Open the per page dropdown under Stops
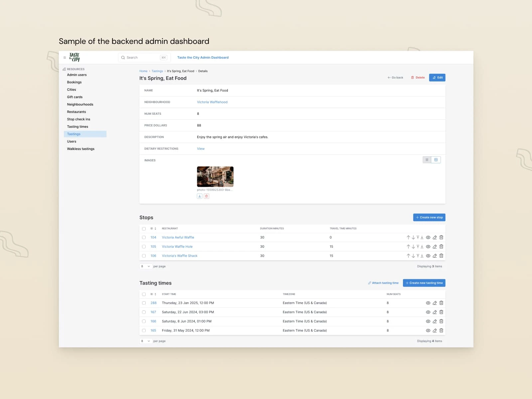Screen dimensions: 532x399 click(x=145, y=266)
